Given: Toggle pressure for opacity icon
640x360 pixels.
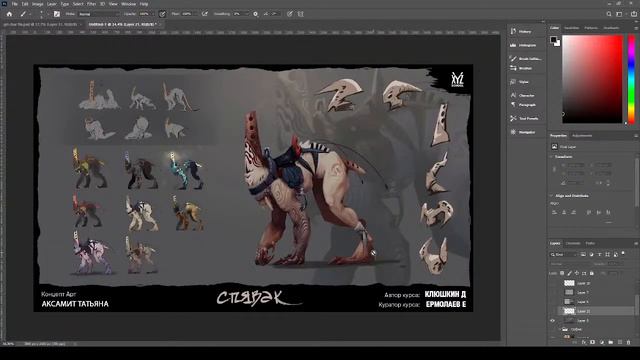Looking at the screenshot, I should coord(162,14).
